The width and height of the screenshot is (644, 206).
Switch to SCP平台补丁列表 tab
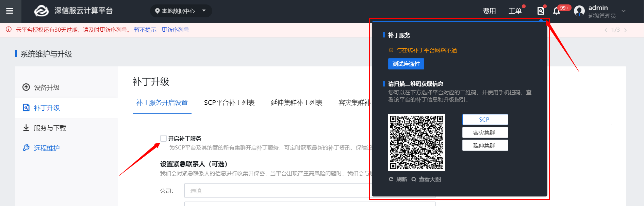(229, 103)
